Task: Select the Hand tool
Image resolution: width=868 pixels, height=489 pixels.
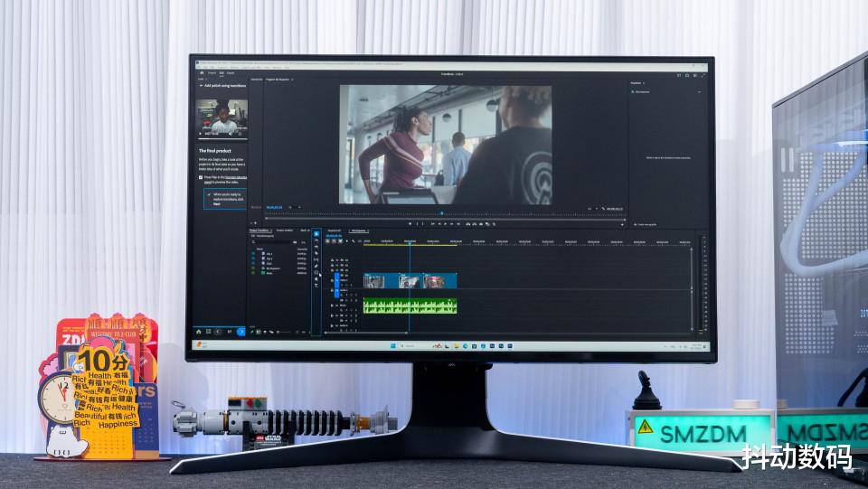Action: (x=316, y=279)
